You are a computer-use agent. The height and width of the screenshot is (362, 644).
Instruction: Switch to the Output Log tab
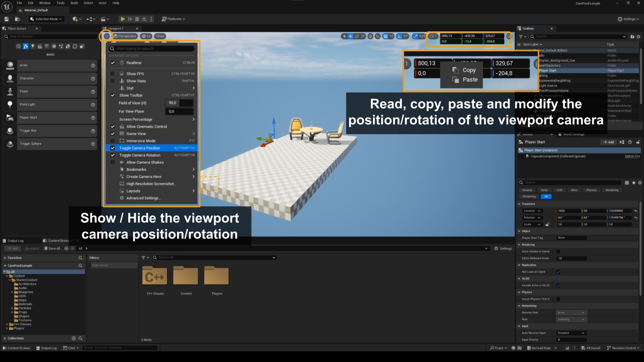tap(16, 241)
